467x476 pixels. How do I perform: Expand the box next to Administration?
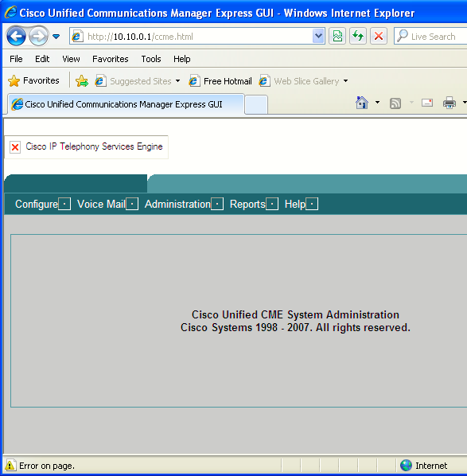click(217, 204)
